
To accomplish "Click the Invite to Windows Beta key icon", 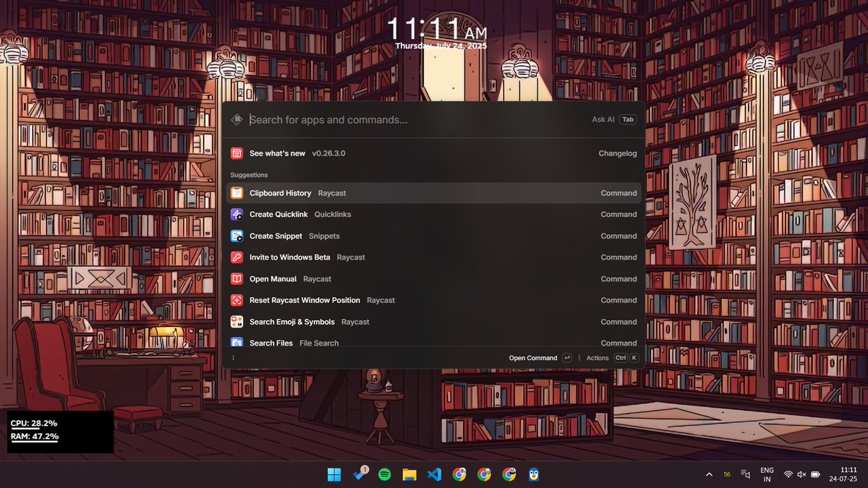I will pos(237,257).
